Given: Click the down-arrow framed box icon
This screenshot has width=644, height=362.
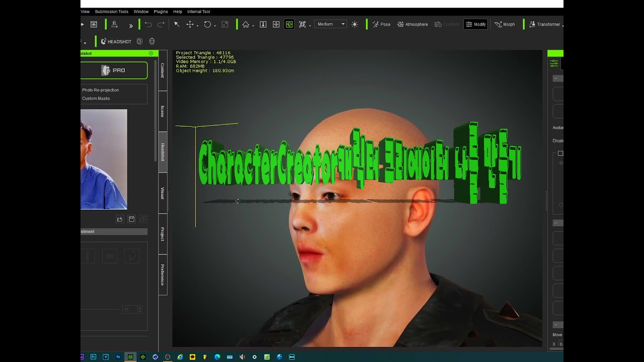Looking at the screenshot, I should pyautogui.click(x=263, y=24).
